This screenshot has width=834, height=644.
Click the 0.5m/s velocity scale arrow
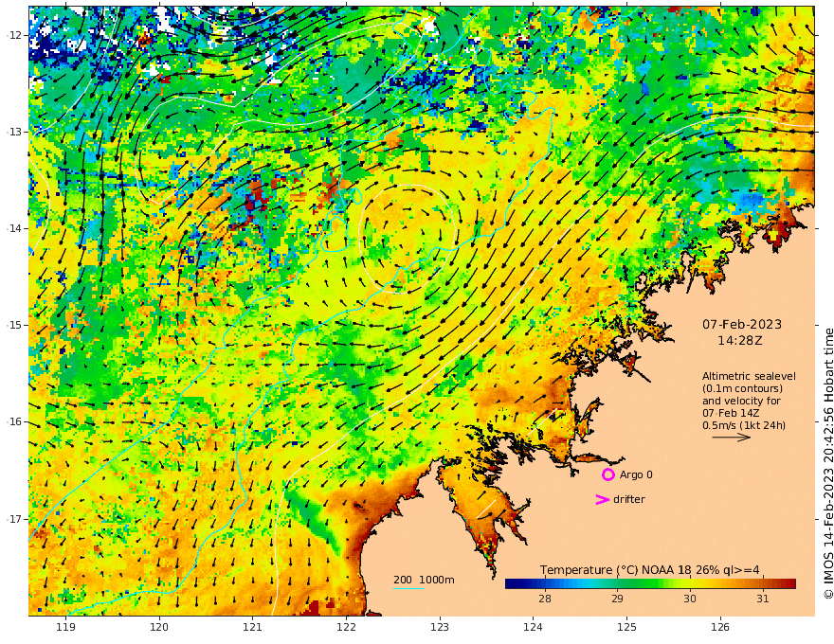point(732,438)
